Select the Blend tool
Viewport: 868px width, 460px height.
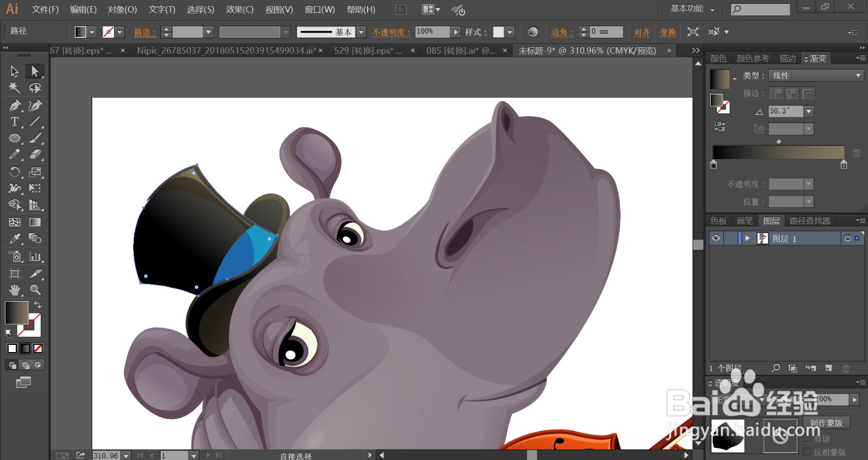tap(35, 239)
